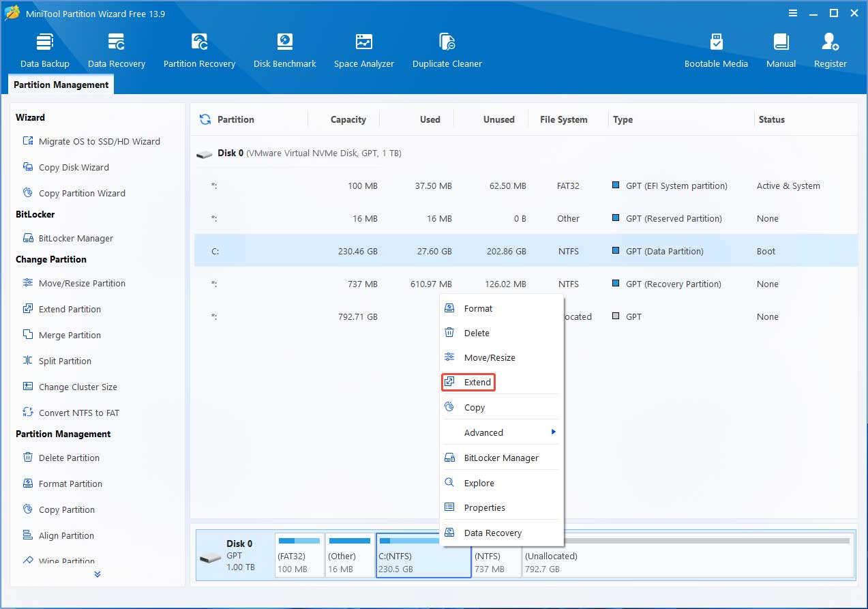Sort by Capacity column header

[x=348, y=119]
